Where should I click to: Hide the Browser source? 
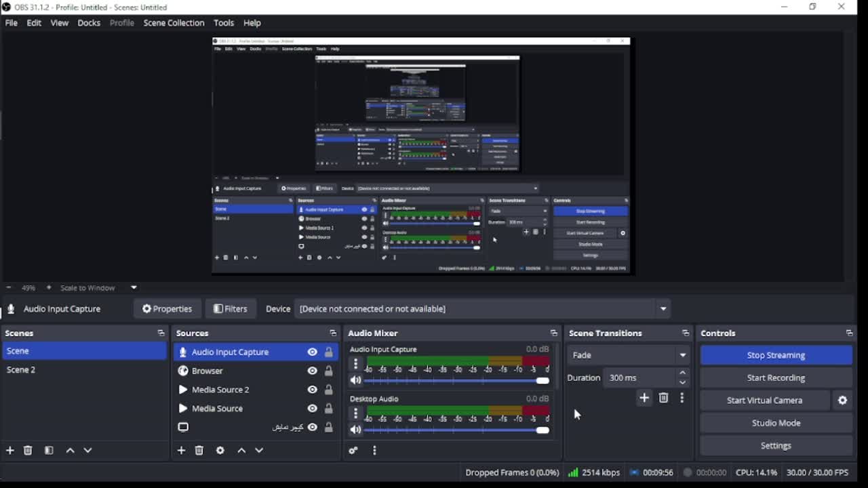312,371
